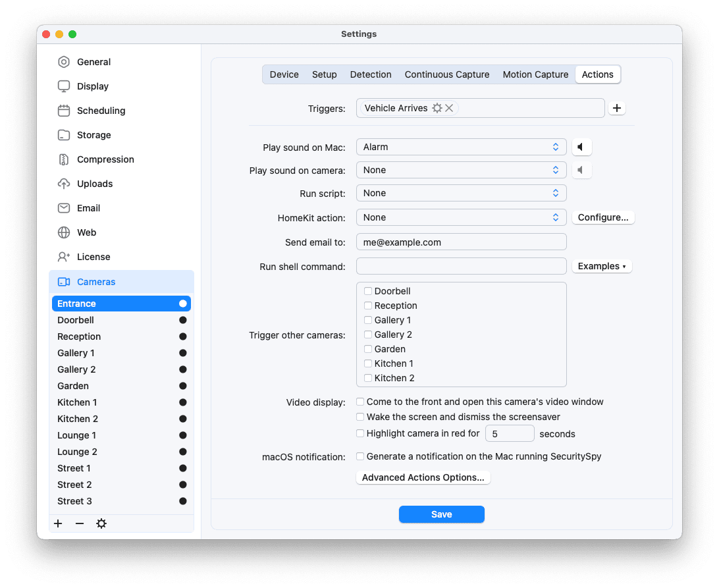This screenshot has height=588, width=719.
Task: Open the Compression settings icon
Action: pos(63,159)
